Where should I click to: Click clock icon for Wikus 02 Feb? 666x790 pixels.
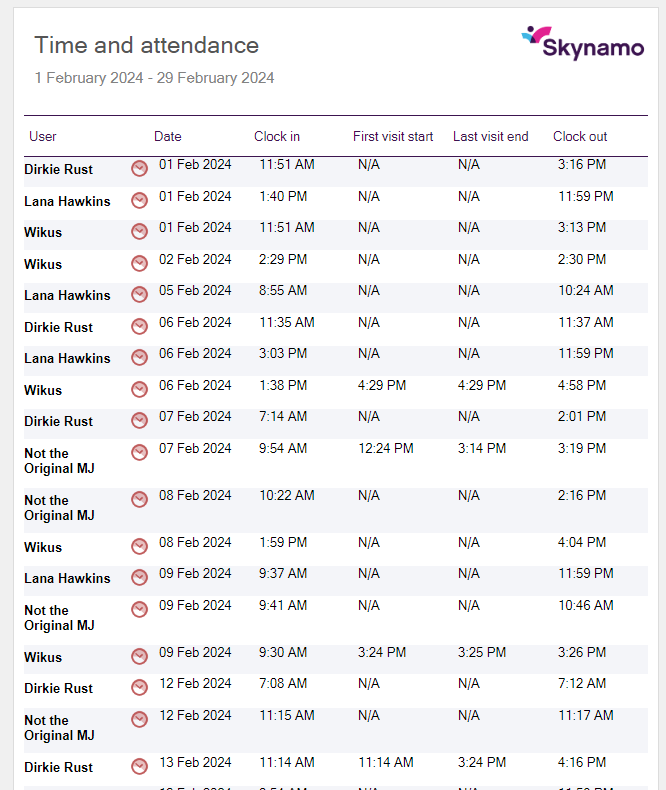click(139, 264)
